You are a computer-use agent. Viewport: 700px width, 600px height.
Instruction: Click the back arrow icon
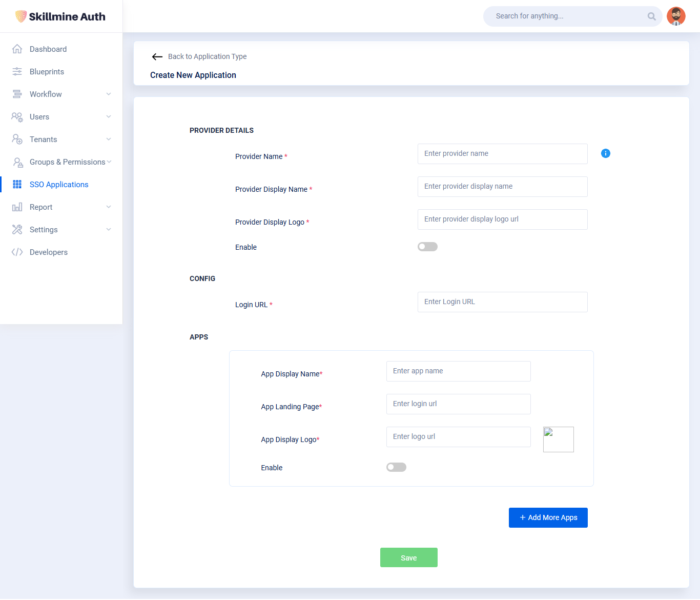pos(157,57)
